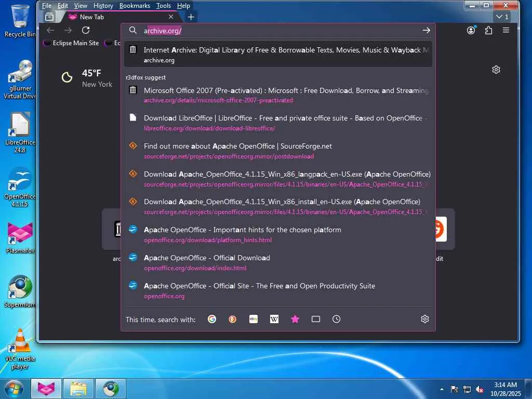Launch Plasmafox desktop shortcut

click(20, 237)
